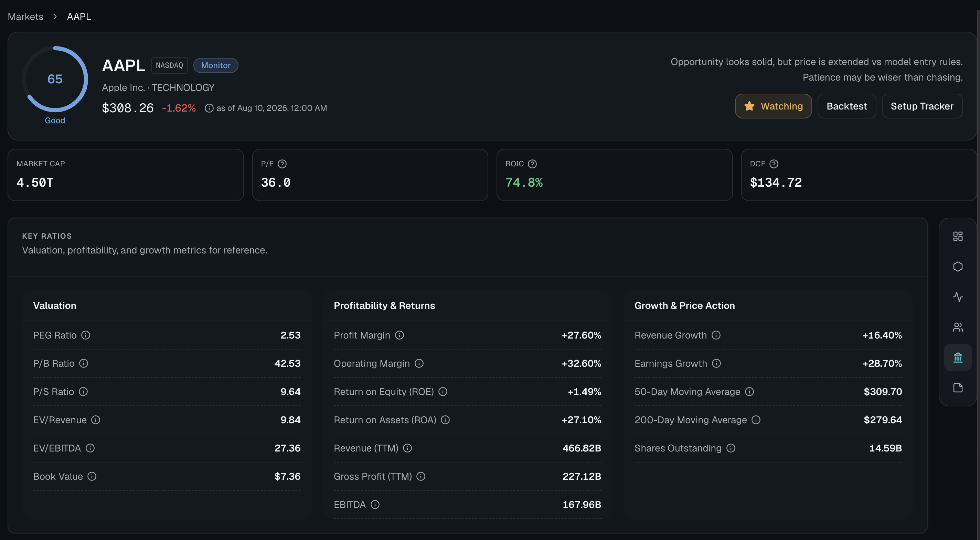Click Revenue (TTM) info icon
Screen dimensions: 980x540
coord(407,448)
